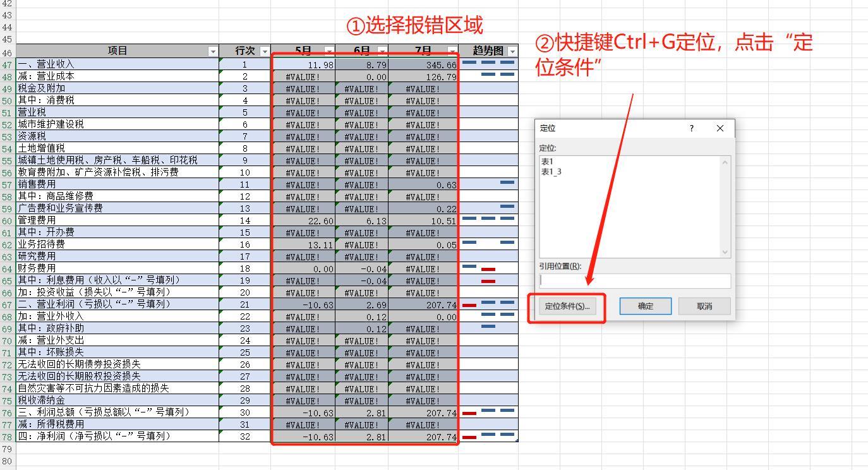Select the 其中：政府补助 cell
The width and height of the screenshot is (868, 470).
(x=118, y=328)
